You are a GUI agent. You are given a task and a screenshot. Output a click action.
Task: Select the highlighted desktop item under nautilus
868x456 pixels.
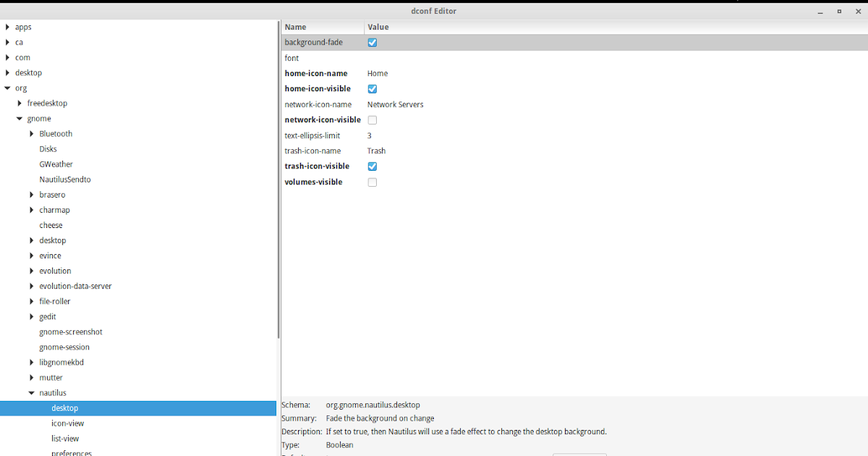pos(138,408)
